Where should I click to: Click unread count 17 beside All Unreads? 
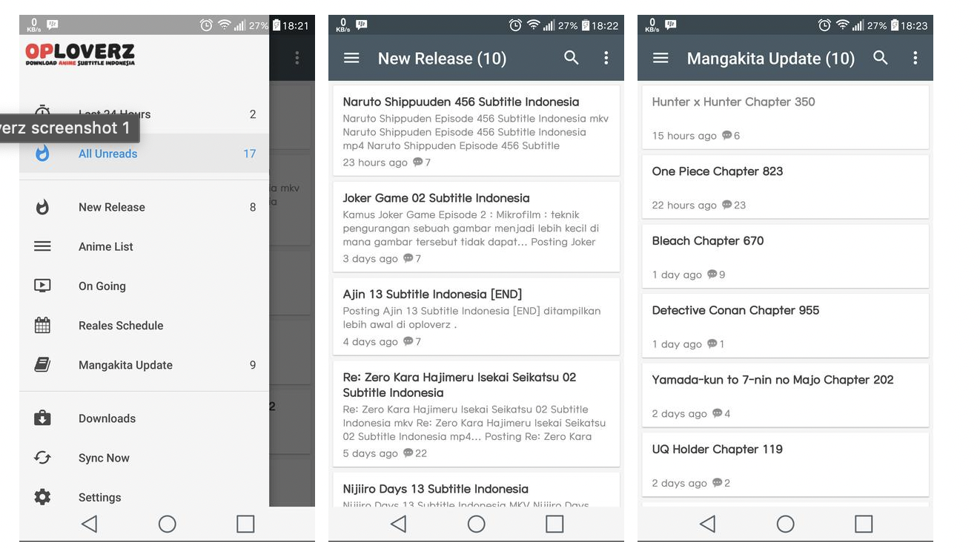click(x=250, y=154)
